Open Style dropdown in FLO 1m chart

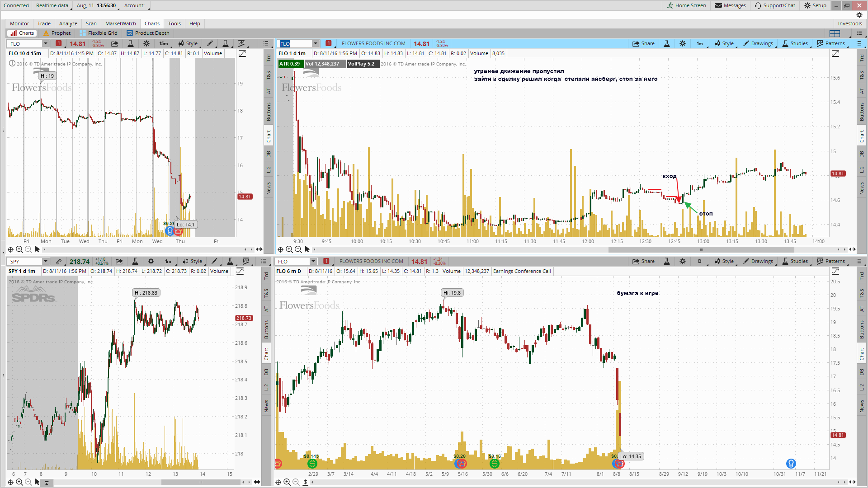725,44
